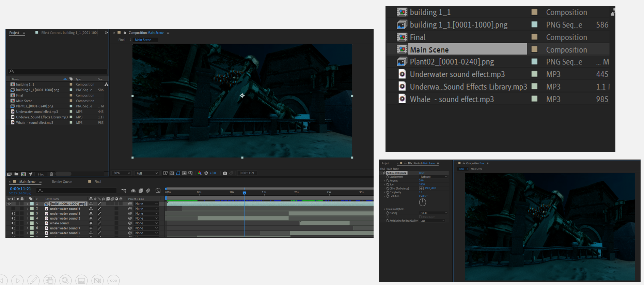644x285 pixels.
Task: Click the timeline playhead marker
Action: (x=244, y=193)
